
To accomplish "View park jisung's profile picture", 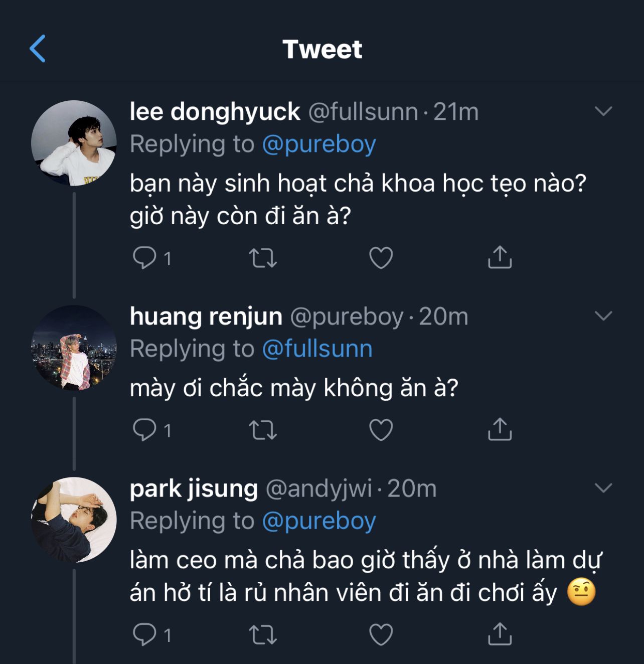I will click(x=74, y=520).
